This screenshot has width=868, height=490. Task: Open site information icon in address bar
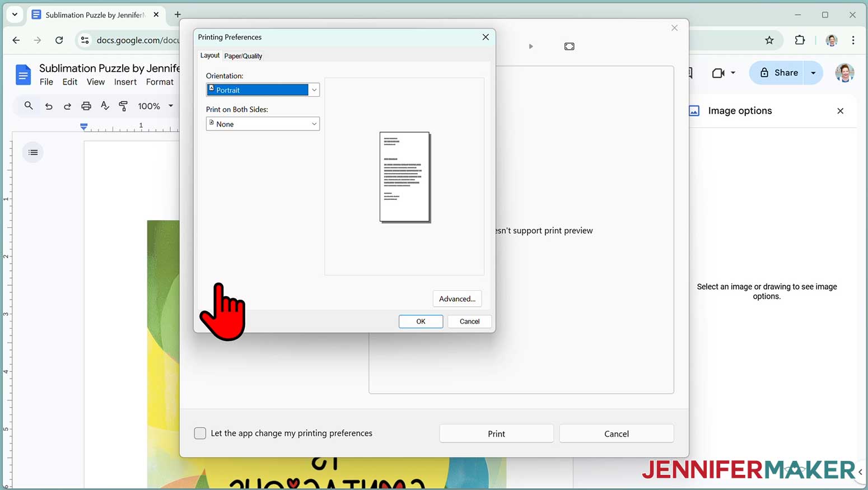pos(85,40)
